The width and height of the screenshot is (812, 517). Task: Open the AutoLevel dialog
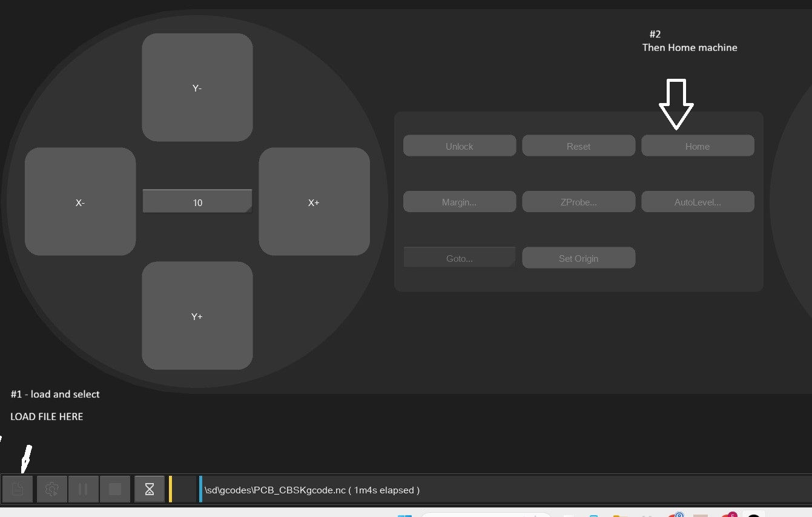click(x=697, y=201)
